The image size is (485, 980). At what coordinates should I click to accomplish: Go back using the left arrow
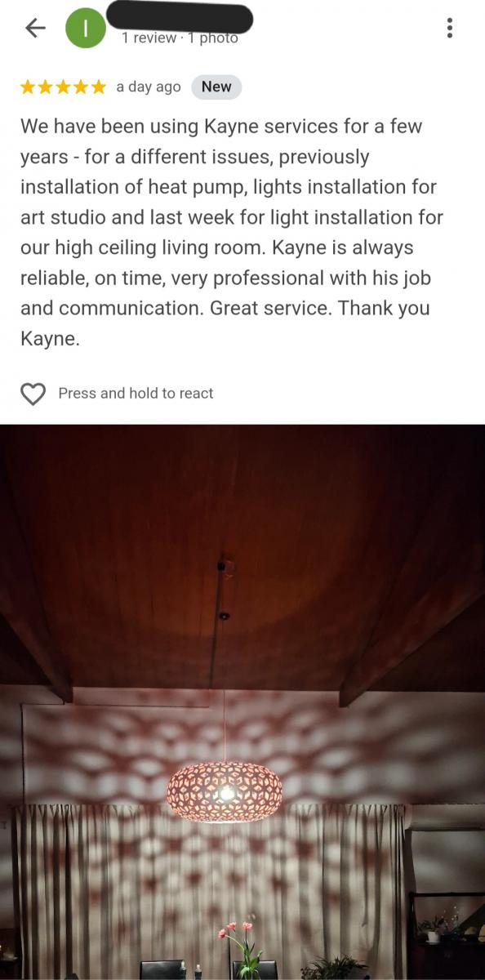tap(35, 28)
